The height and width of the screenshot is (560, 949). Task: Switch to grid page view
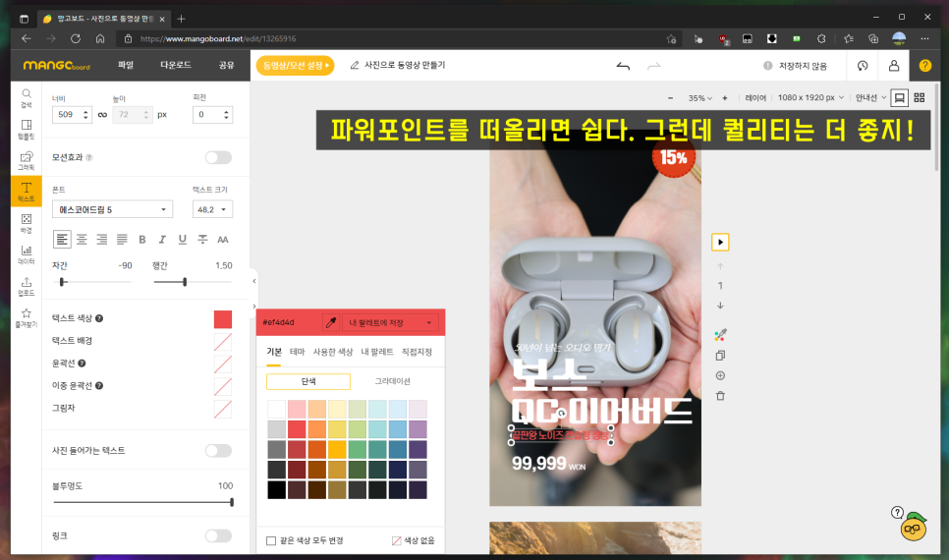[920, 97]
